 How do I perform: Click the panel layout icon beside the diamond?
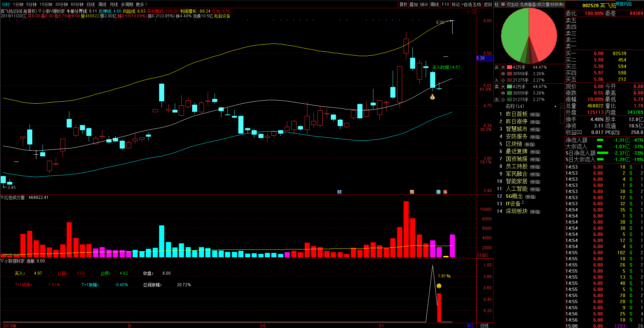click(x=473, y=11)
